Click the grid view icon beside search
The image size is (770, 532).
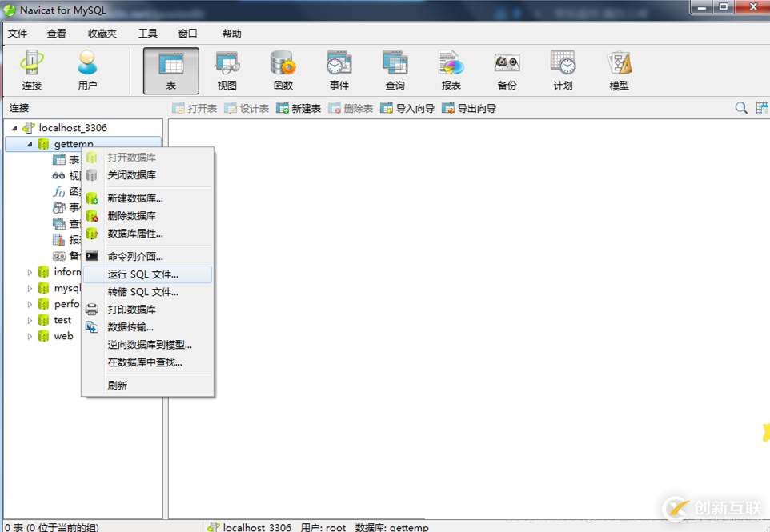[761, 108]
